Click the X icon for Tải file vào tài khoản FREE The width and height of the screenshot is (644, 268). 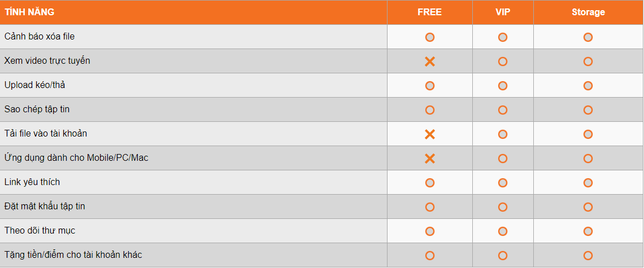(x=429, y=134)
